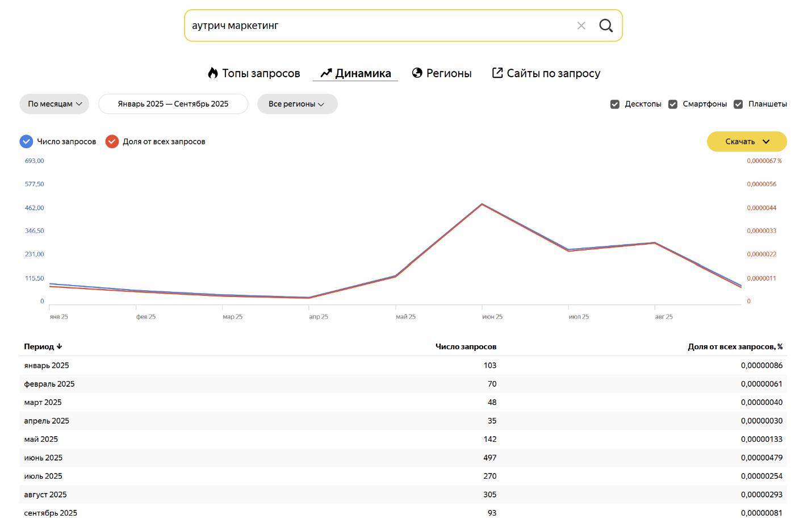812x527 pixels.
Task: Switch to Топы запросов tab
Action: click(x=261, y=73)
